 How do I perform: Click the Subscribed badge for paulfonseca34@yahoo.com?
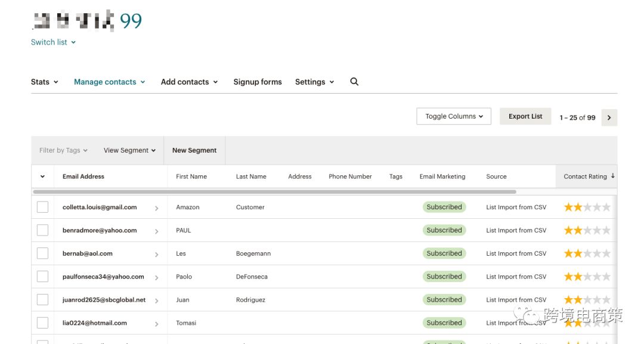tap(444, 276)
